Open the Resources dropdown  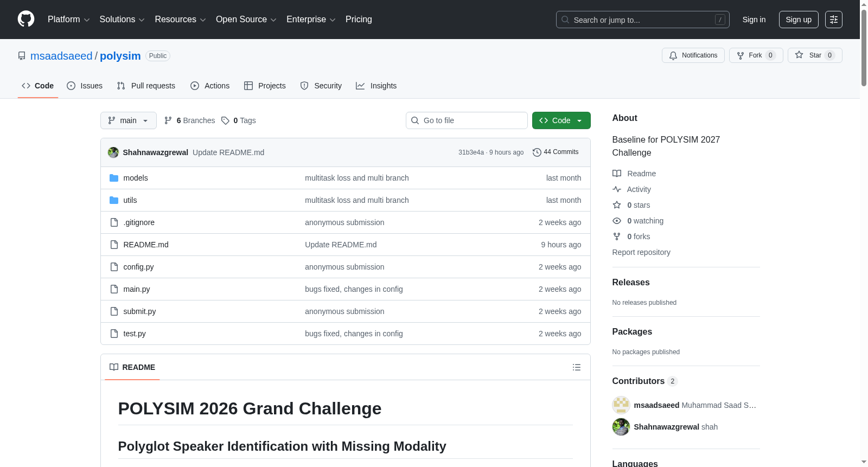(180, 20)
